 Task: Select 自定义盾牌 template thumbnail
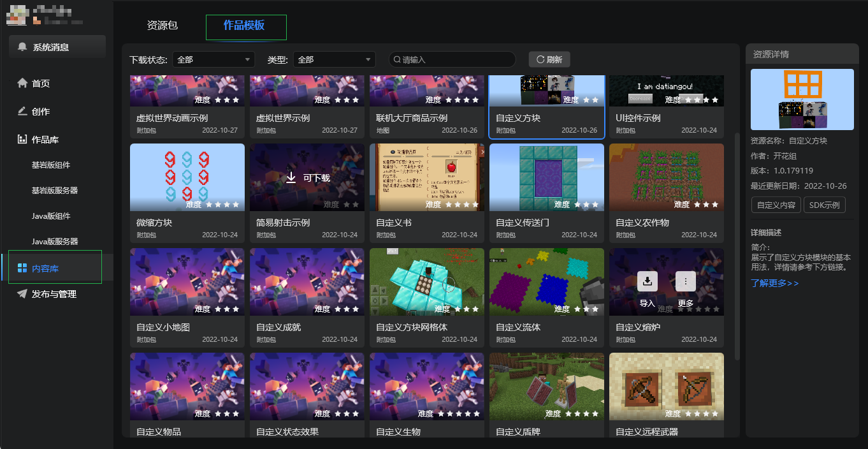547,386
